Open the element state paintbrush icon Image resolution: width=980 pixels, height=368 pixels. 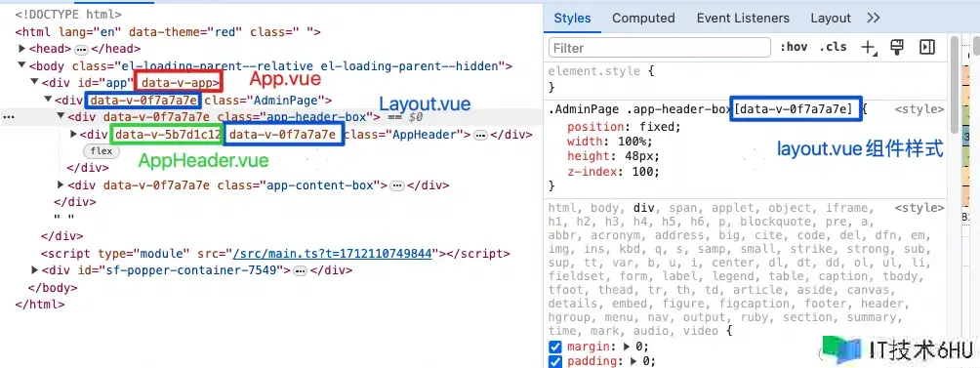(x=897, y=48)
